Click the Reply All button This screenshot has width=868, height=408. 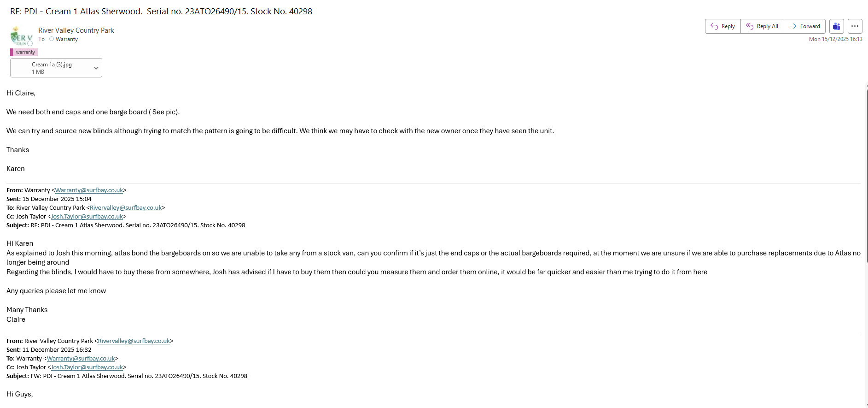[x=762, y=26]
